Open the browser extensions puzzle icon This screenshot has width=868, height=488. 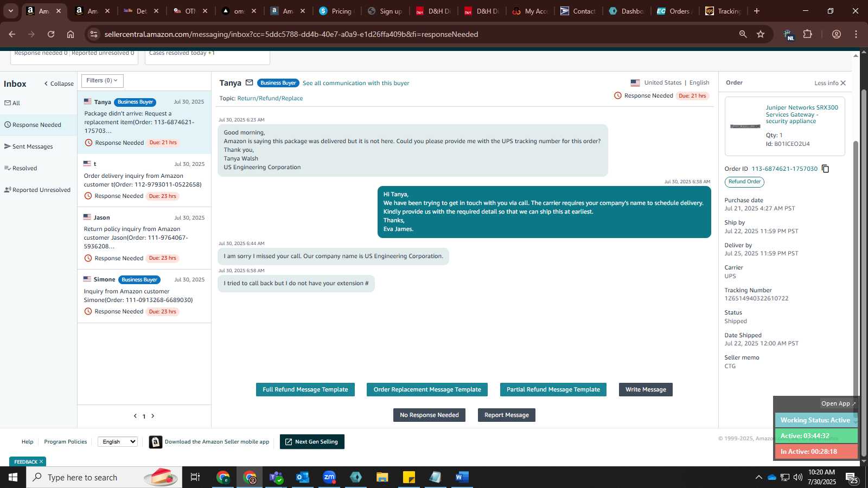point(808,34)
